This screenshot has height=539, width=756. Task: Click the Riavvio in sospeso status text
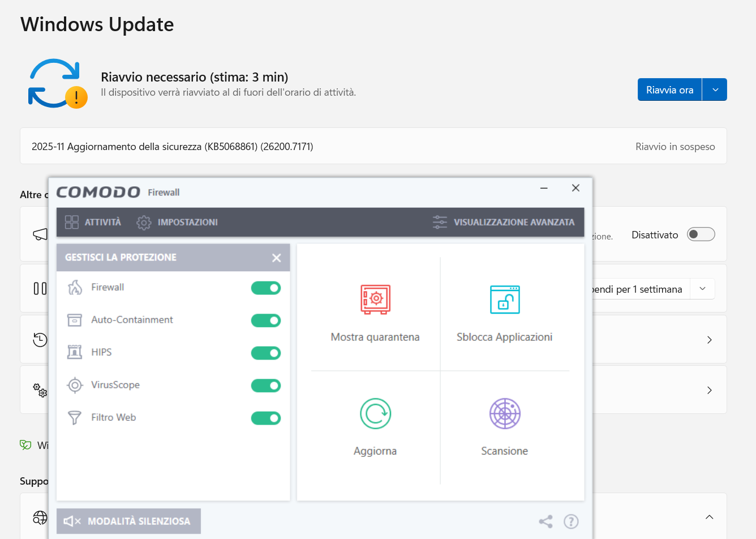point(675,147)
